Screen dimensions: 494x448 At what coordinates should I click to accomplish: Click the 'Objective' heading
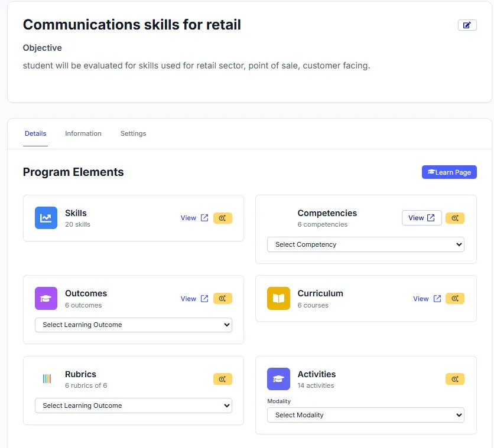tap(42, 48)
